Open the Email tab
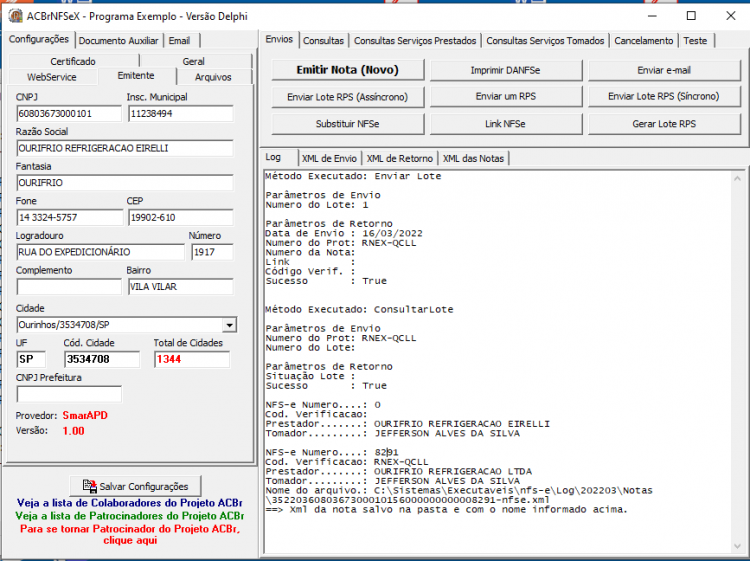The width and height of the screenshot is (750, 561). (x=179, y=41)
